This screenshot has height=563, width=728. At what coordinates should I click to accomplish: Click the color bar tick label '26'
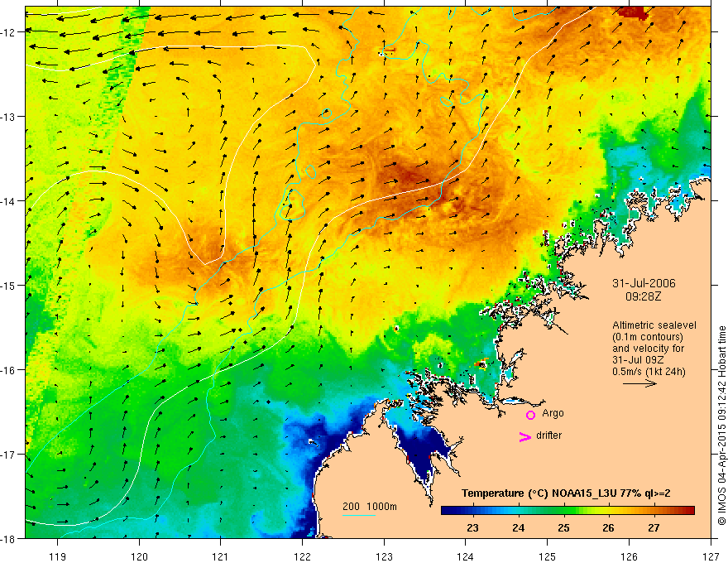608,527
